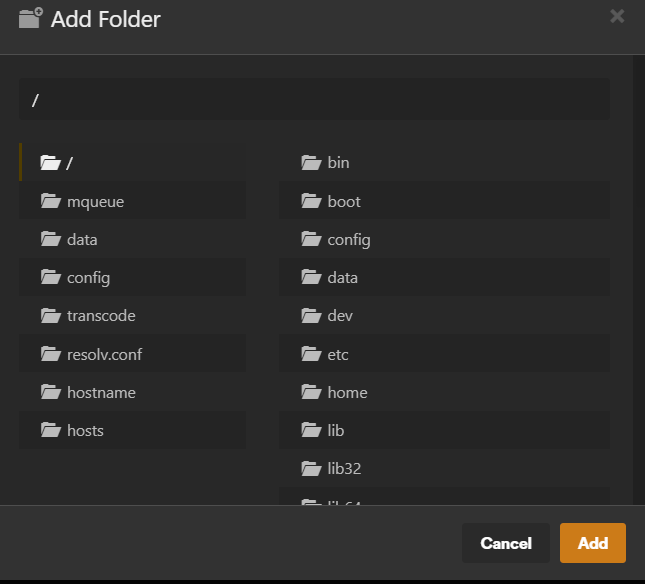Open the transcode folder entry

click(x=132, y=315)
